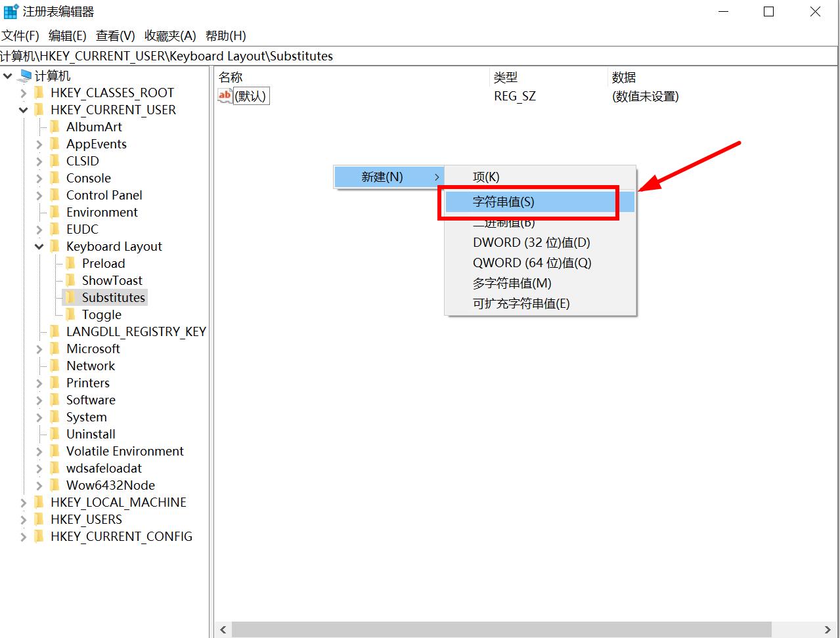Expand the HKEY_CLASSES_ROOT node
Screen dimensions: 840x638
click(x=24, y=93)
